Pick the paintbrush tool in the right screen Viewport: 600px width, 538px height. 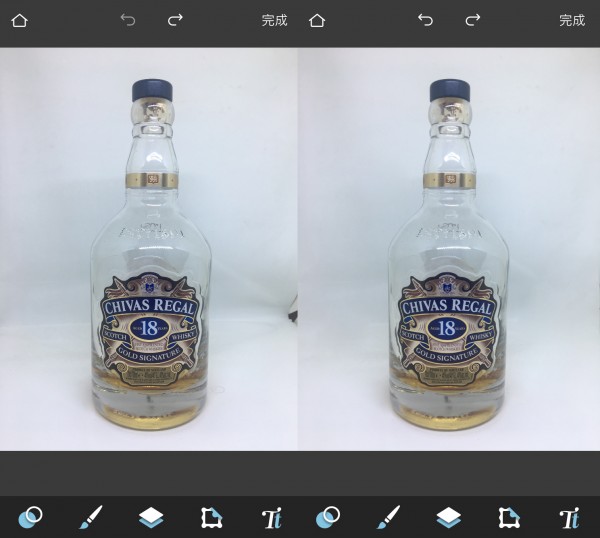388,517
